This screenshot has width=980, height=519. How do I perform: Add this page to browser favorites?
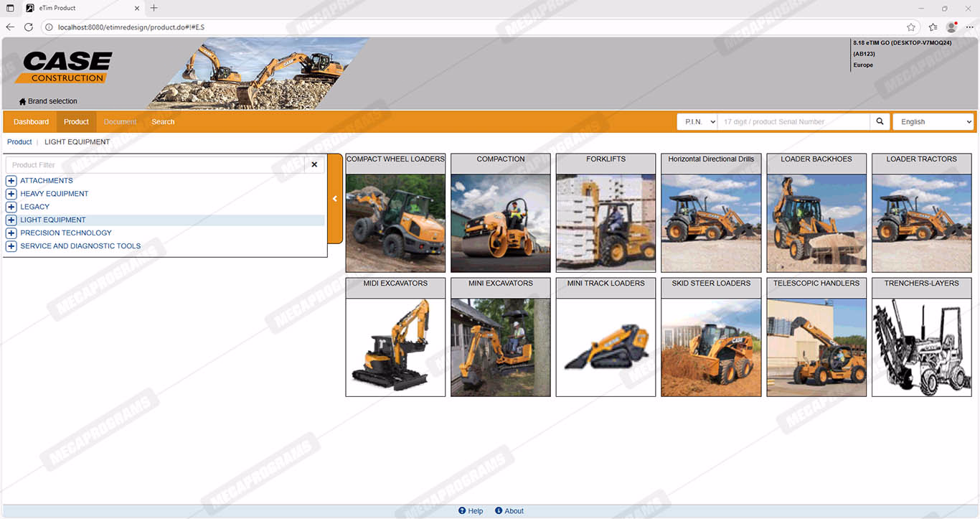tap(910, 27)
